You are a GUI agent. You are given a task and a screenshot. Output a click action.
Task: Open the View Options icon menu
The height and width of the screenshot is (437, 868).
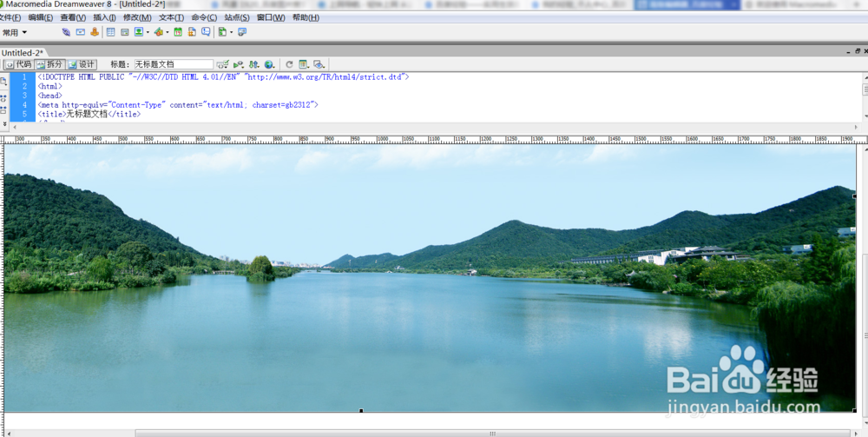pos(304,64)
